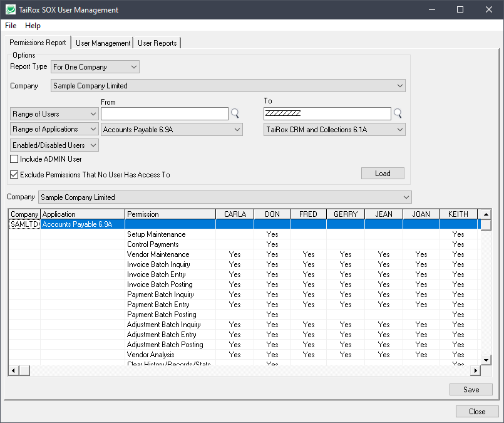Open the File menu
This screenshot has height=423, width=504.
tap(11, 26)
